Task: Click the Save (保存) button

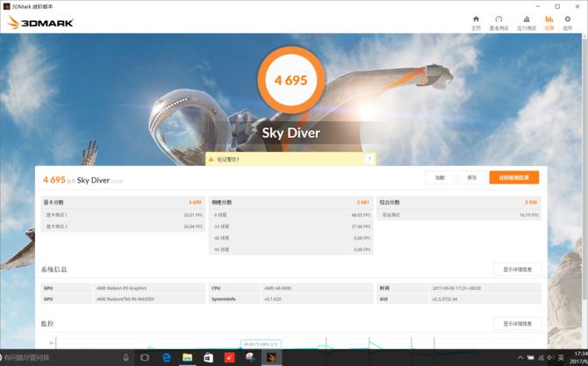Action: pyautogui.click(x=472, y=178)
